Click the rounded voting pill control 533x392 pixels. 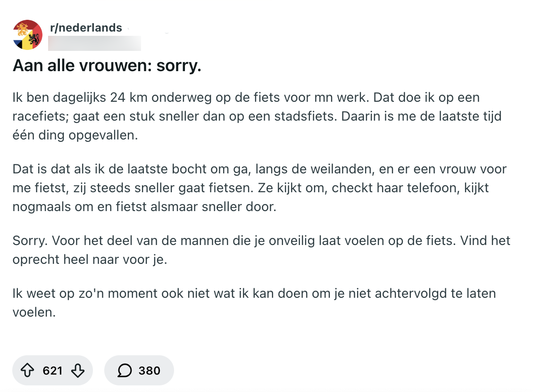[52, 370]
